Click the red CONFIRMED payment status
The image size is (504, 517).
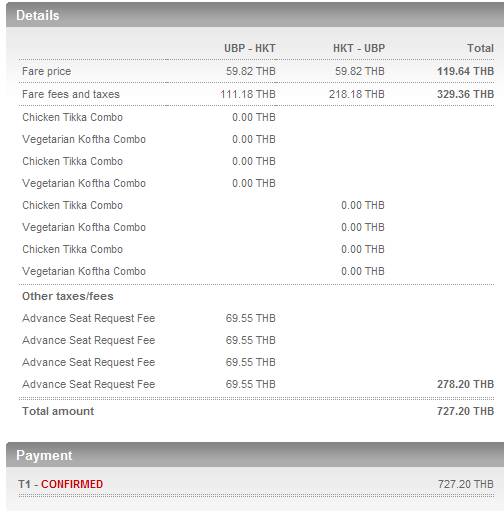(x=72, y=484)
